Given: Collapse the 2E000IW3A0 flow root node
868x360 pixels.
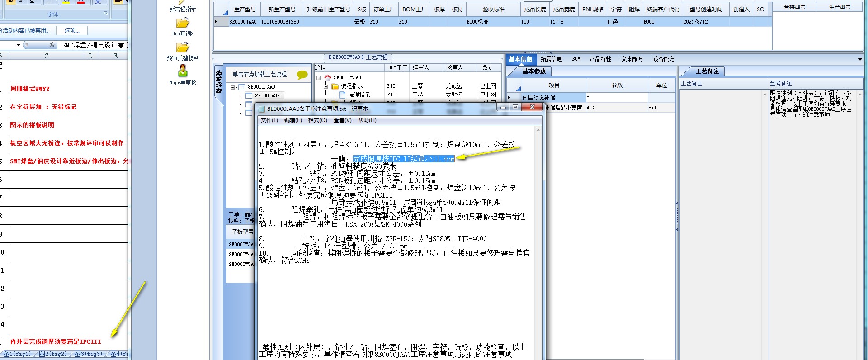Looking at the screenshot, I should [x=319, y=78].
